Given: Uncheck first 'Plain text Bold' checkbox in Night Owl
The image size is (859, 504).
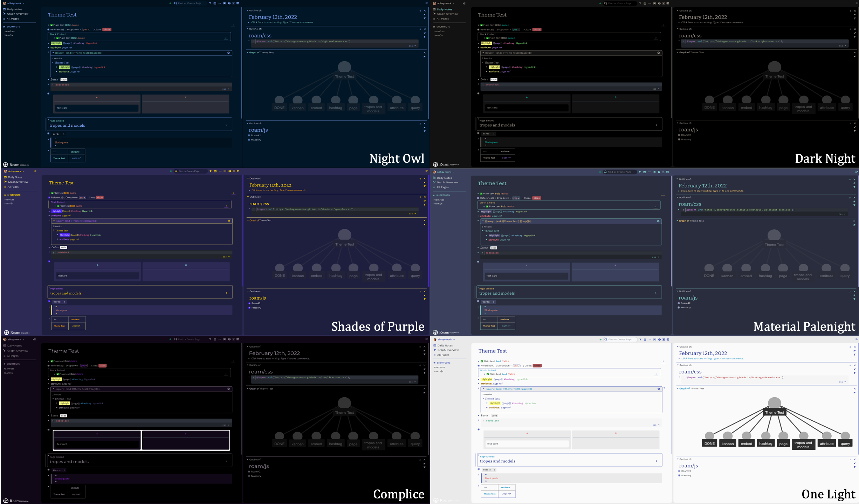Looking at the screenshot, I should click(51, 25).
